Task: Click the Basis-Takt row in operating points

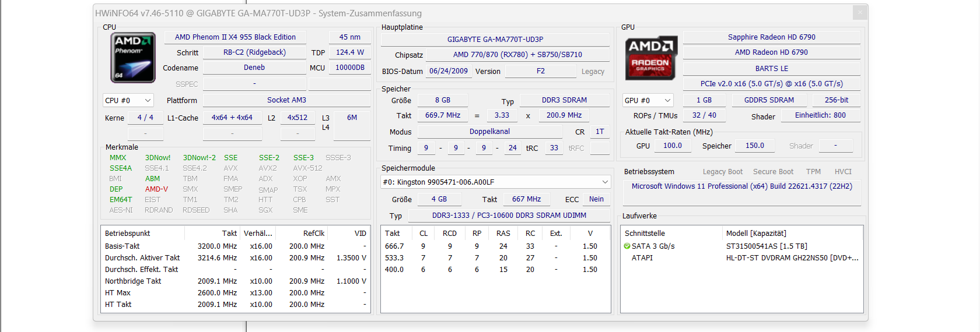Action: 236,246
